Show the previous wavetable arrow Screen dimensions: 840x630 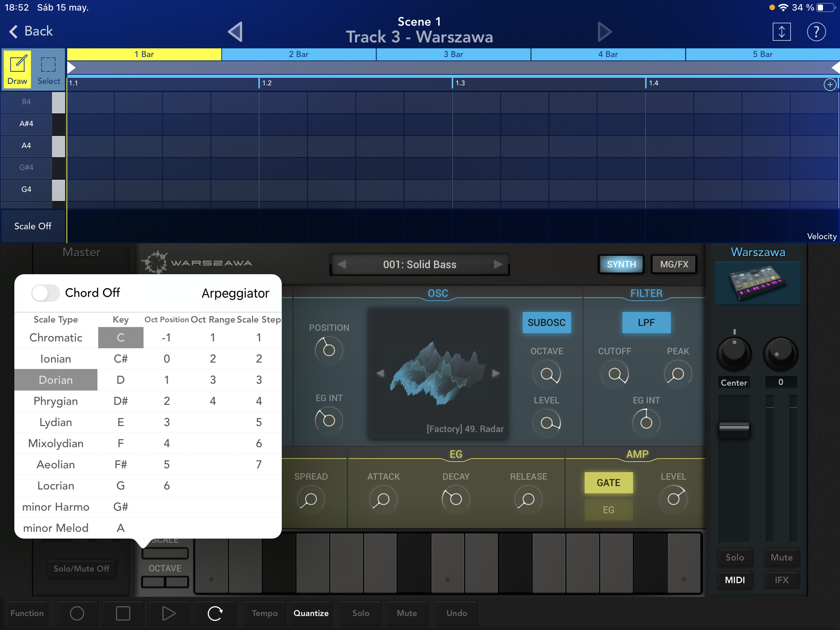(380, 373)
